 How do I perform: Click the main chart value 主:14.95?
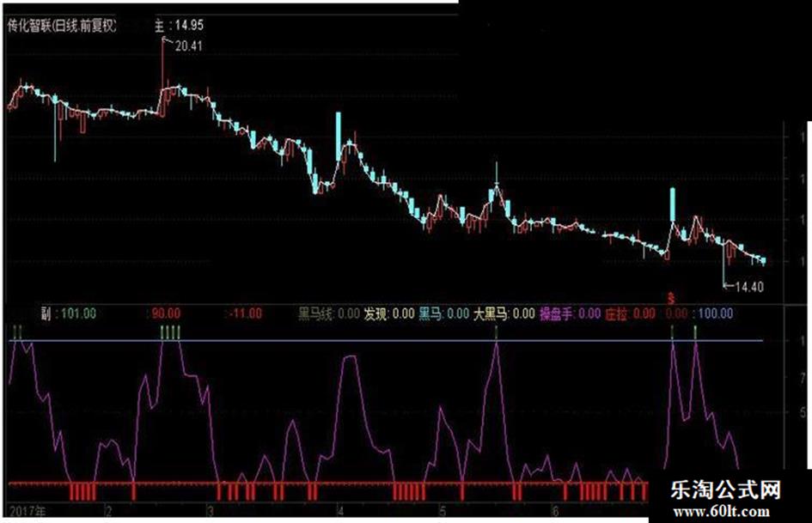coord(180,25)
